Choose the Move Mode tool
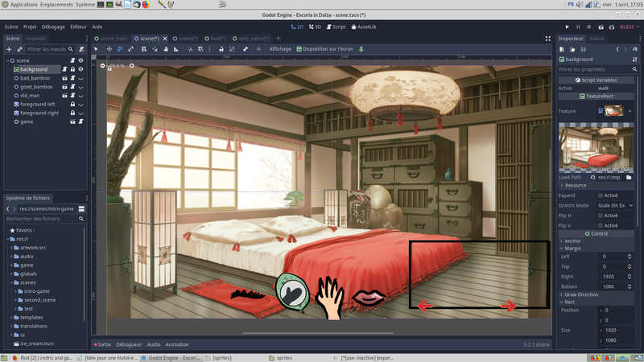Viewport: 644px width, 362px height. [109, 49]
